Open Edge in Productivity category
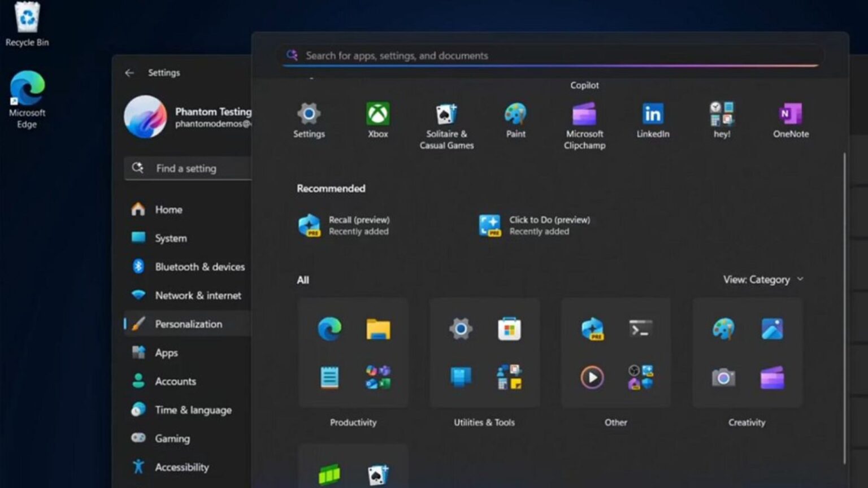868x488 pixels. pyautogui.click(x=329, y=329)
